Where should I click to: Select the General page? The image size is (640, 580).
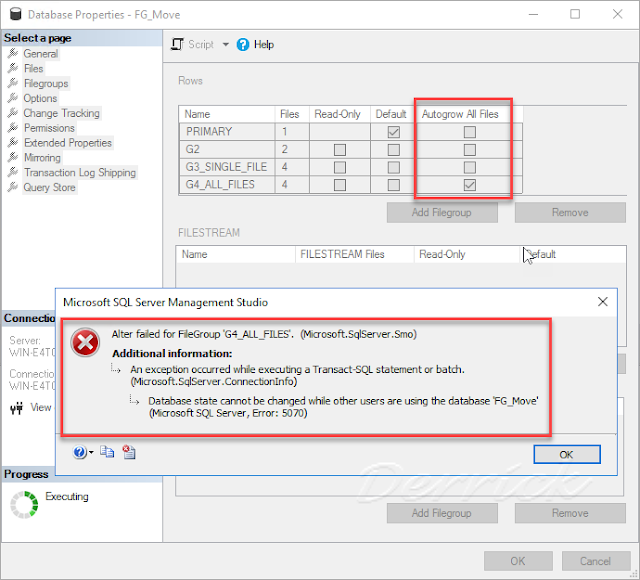[40, 53]
